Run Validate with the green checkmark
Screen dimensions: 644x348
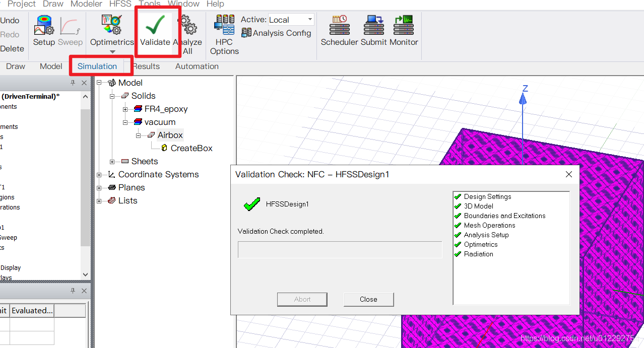point(155,31)
